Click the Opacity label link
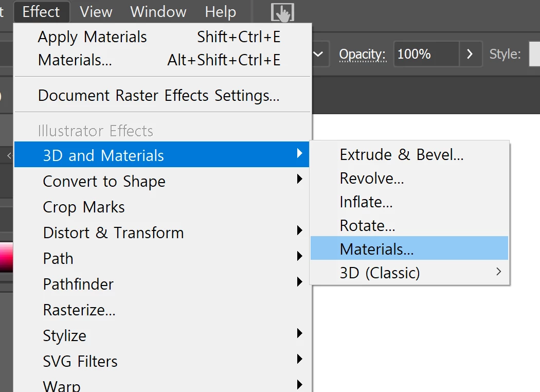Image resolution: width=540 pixels, height=392 pixels. 362,55
